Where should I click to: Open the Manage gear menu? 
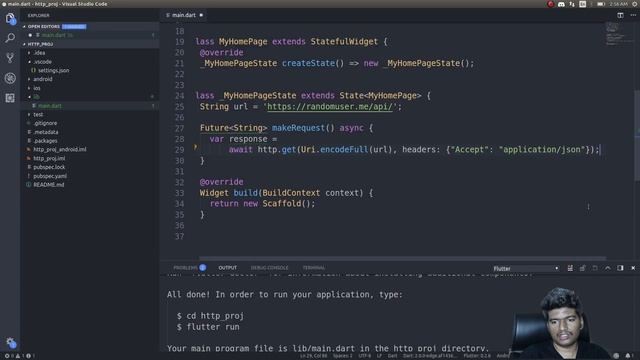coord(11,343)
